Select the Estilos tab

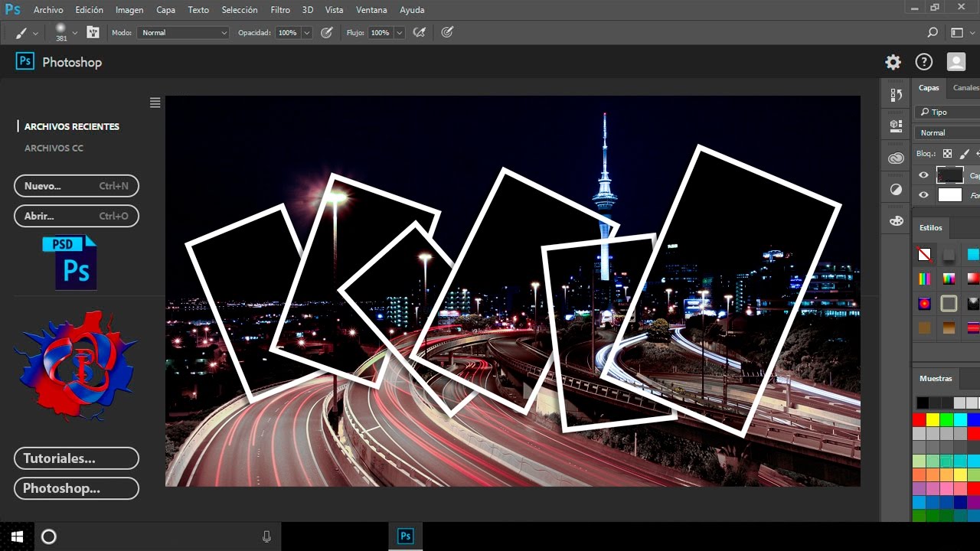(x=931, y=228)
